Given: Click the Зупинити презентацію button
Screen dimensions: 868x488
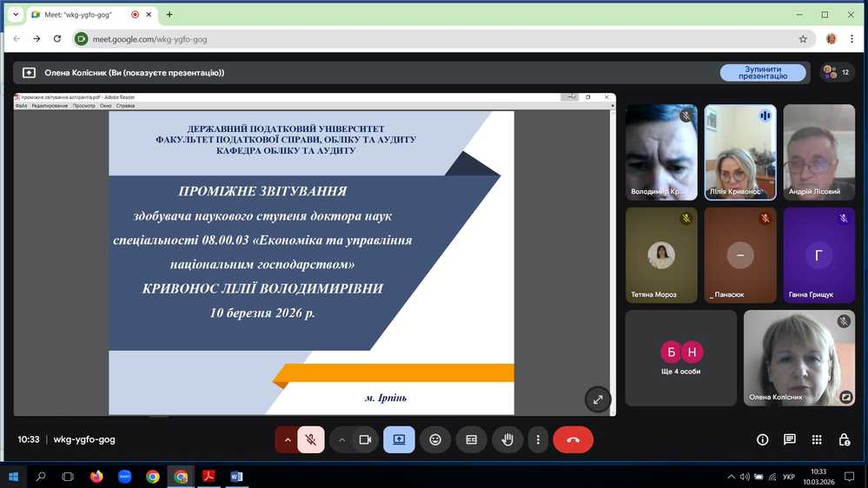Looking at the screenshot, I should coord(763,73).
